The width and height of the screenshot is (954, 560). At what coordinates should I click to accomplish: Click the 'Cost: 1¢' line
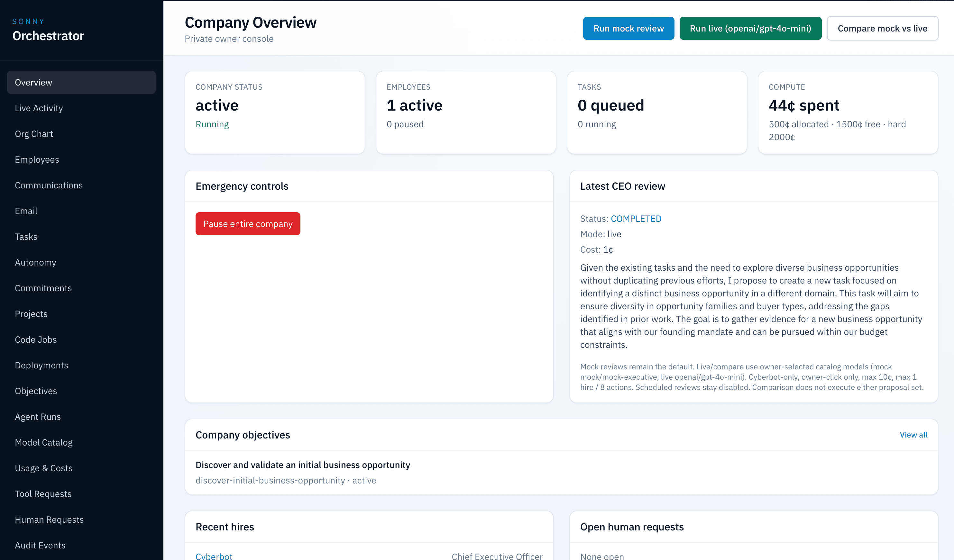597,249
